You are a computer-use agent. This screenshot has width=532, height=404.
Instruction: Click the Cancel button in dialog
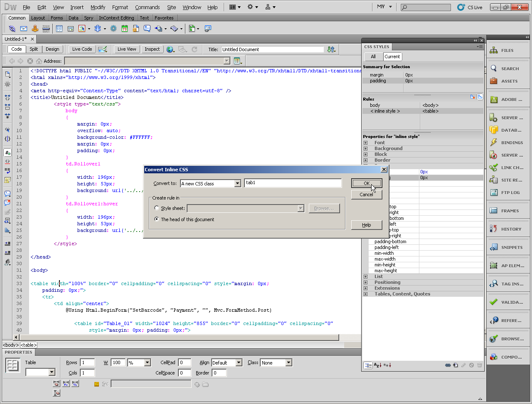click(x=366, y=195)
